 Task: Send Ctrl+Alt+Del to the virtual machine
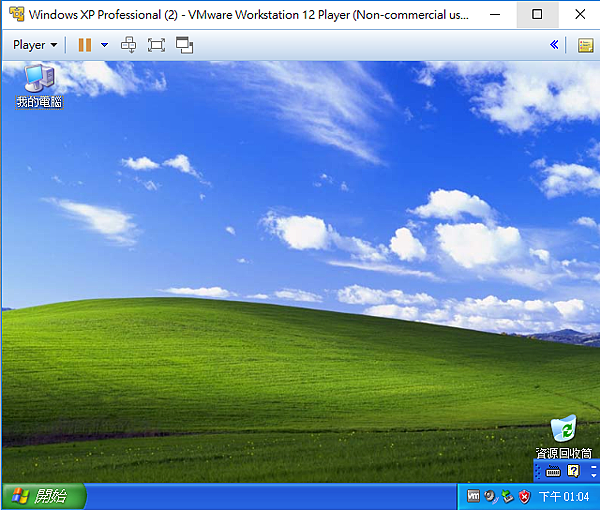[x=128, y=45]
